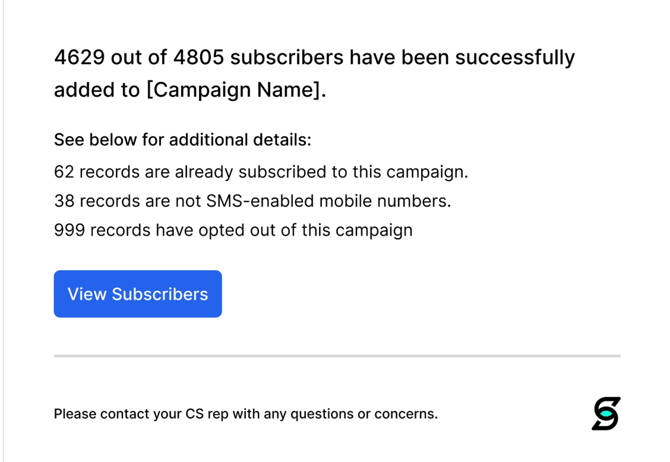This screenshot has height=462, width=670.
Task: Click "See below for additional details:" line
Action: tap(182, 140)
